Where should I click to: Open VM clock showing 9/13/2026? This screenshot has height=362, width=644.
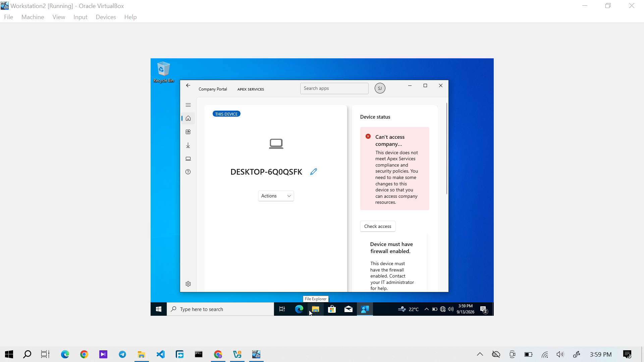(466, 309)
